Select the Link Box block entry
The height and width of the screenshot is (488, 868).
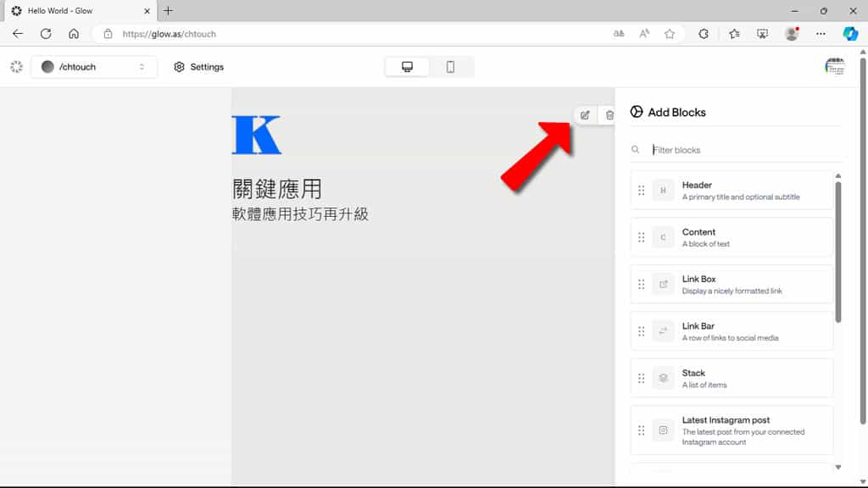pos(732,285)
